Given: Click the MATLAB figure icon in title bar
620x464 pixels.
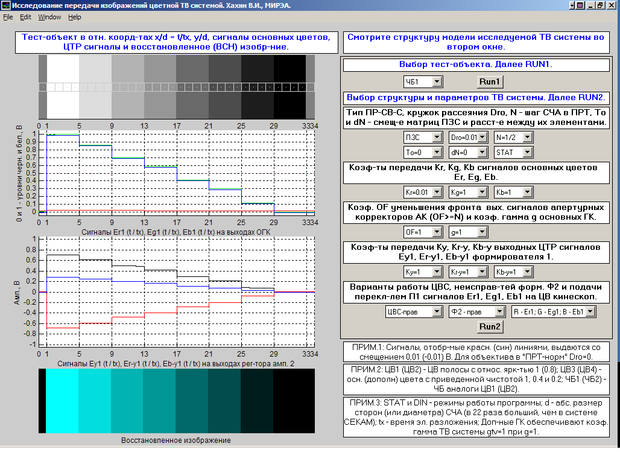Looking at the screenshot, I should [x=7, y=6].
